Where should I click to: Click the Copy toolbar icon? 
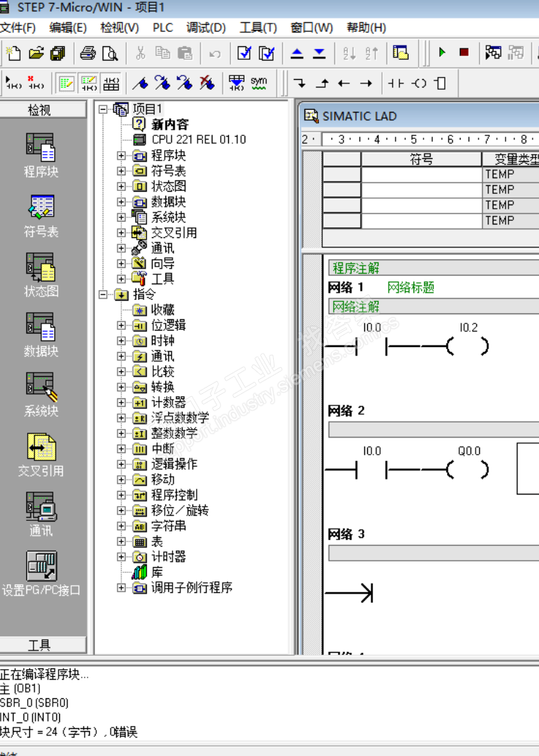163,53
